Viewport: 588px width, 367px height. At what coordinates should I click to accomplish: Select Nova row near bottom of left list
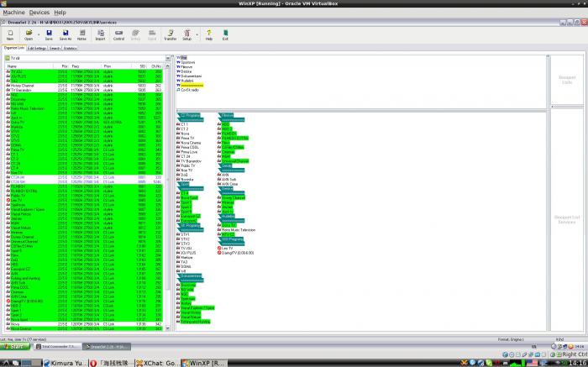point(84,324)
